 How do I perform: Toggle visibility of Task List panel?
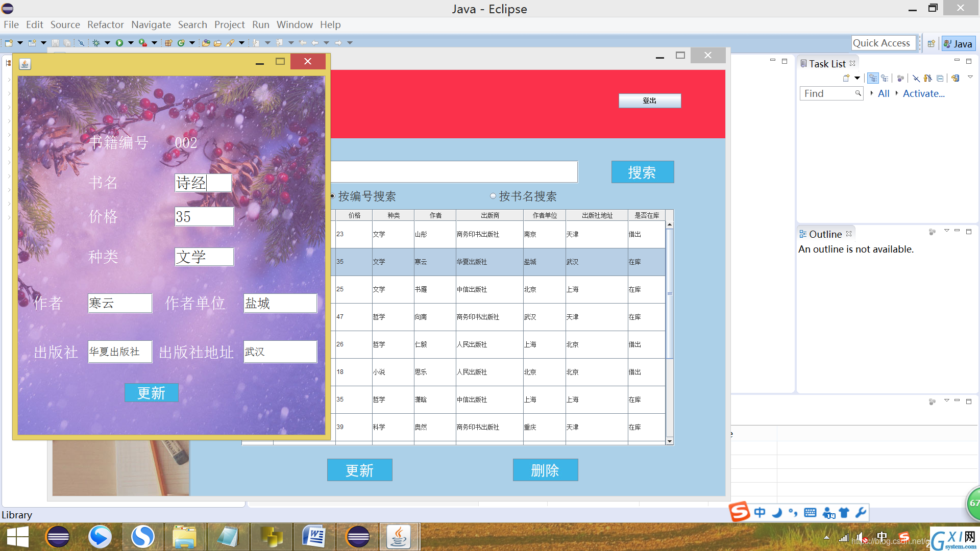coord(957,61)
